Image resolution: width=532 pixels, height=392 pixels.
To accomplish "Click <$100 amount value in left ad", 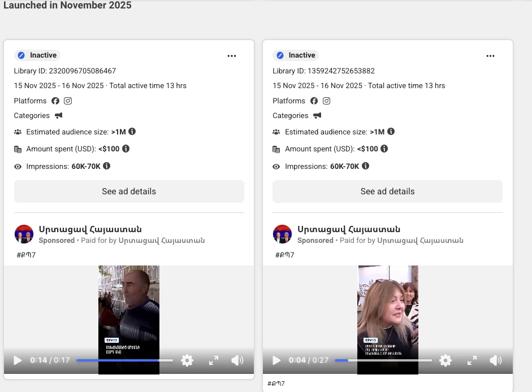I will 109,149.
